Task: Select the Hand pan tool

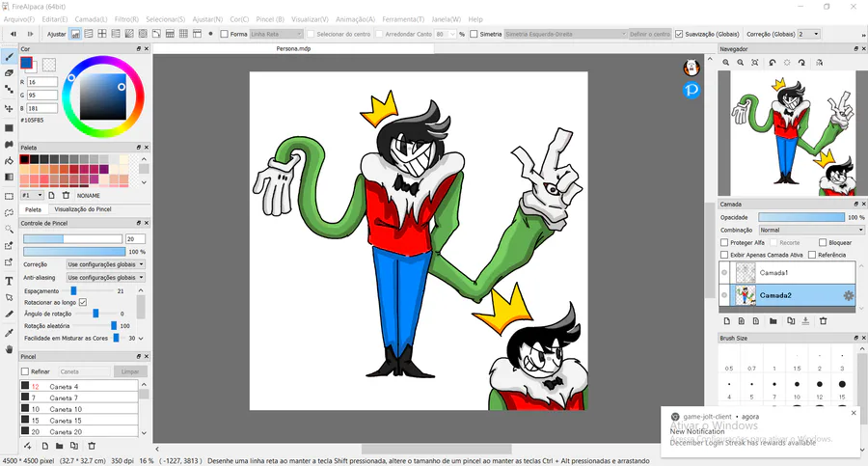Action: (x=9, y=349)
